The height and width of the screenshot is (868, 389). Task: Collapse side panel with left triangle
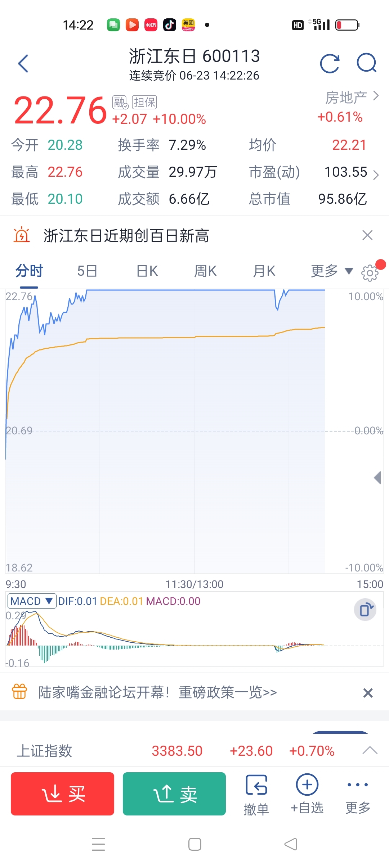click(x=377, y=478)
